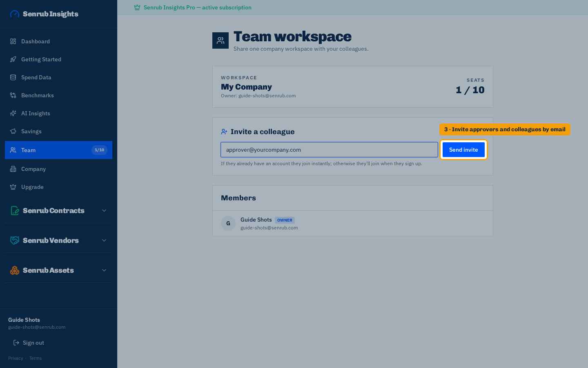Click the Guide Shots member name
Screen dimensions: 588x368
[x=256, y=220]
